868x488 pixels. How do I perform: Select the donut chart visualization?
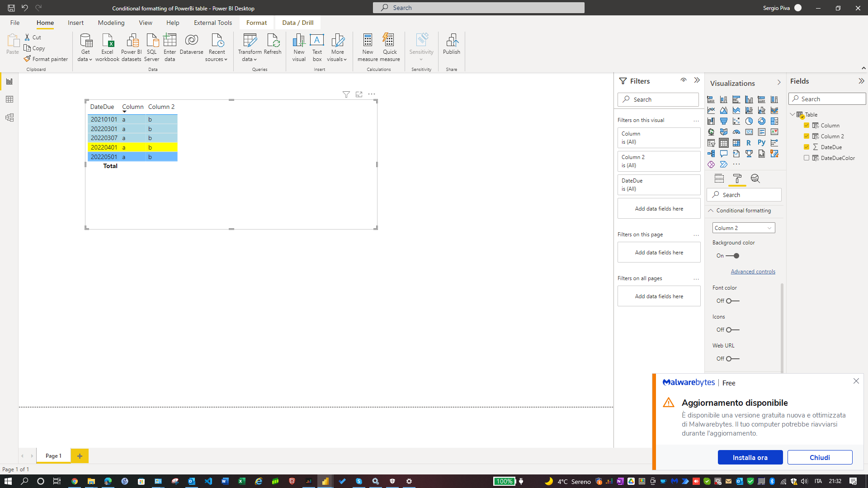(x=762, y=121)
